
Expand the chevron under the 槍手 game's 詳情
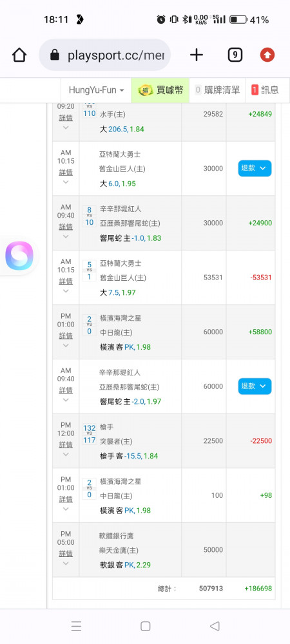tap(66, 454)
